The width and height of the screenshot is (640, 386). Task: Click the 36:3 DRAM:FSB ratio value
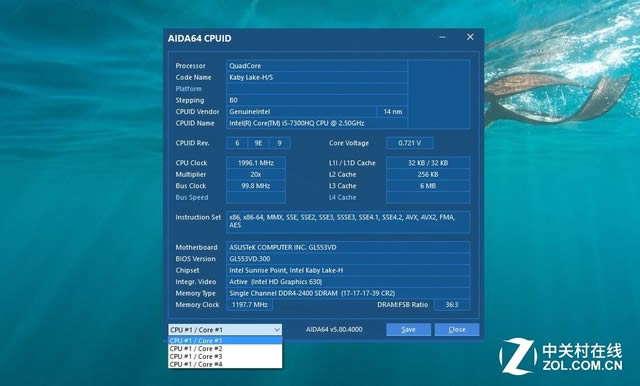[x=452, y=304]
